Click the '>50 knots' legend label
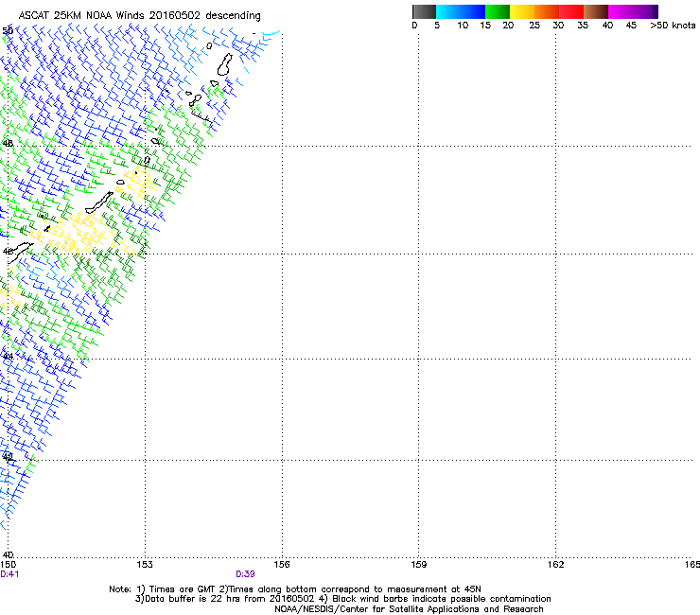This screenshot has height=615, width=700. [x=673, y=26]
